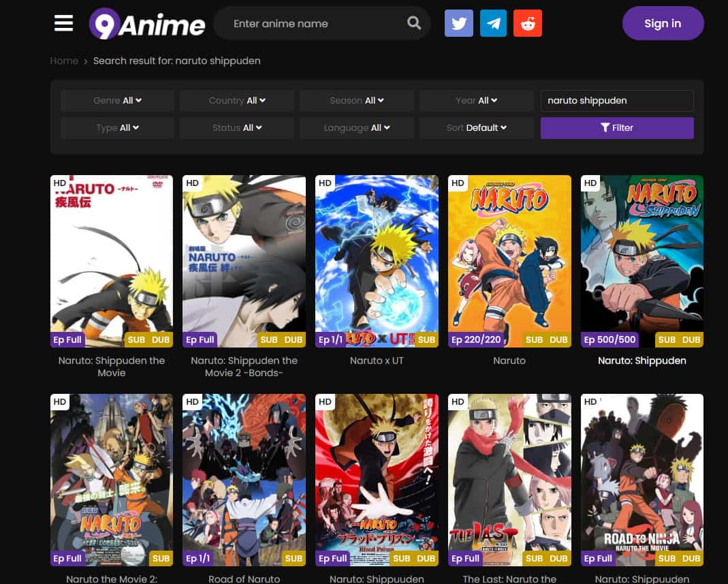Click HD badge on Naruto x UT poster
Image resolution: width=728 pixels, height=584 pixels.
[325, 183]
